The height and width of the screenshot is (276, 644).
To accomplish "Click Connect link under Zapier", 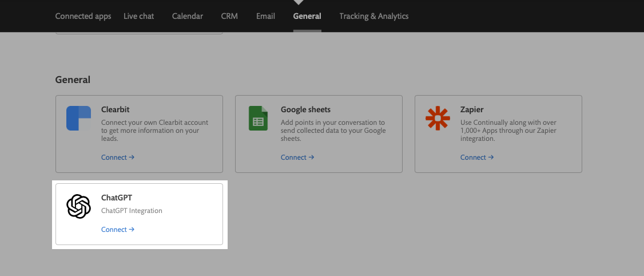I will [477, 157].
